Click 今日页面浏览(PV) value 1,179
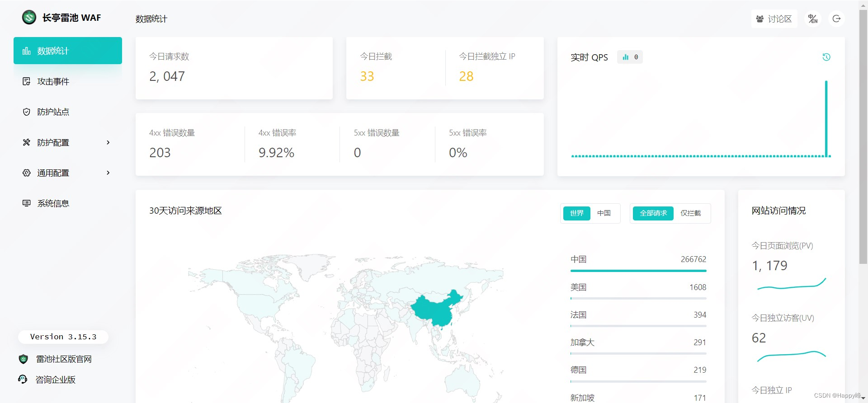The image size is (868, 403). (x=769, y=266)
